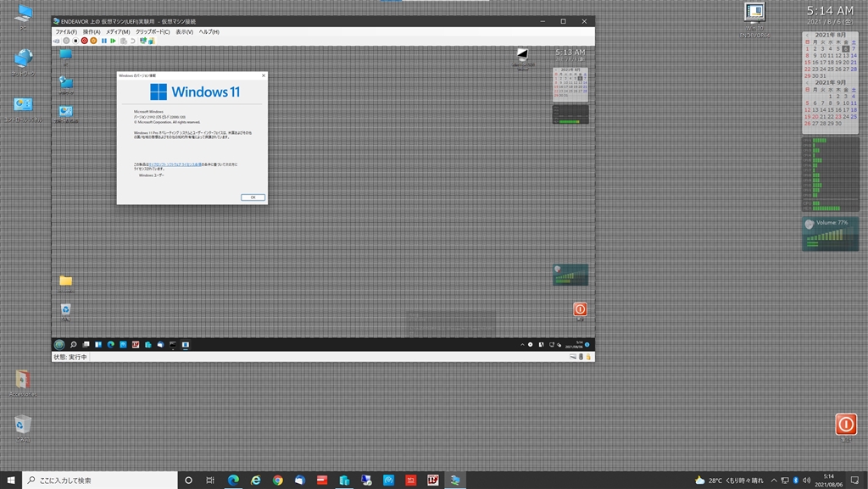Click the Turn Off (black square) toolbar icon
868x489 pixels.
(75, 41)
